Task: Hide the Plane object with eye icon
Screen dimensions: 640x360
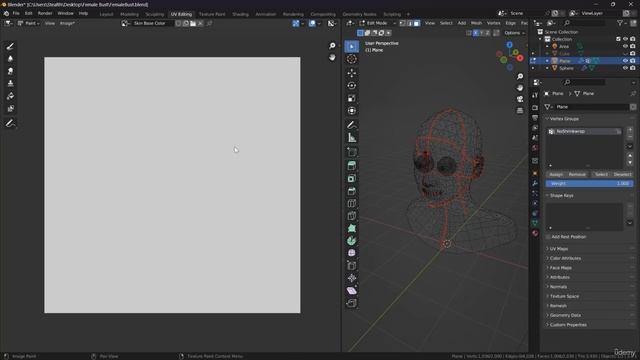Action: tap(625, 61)
